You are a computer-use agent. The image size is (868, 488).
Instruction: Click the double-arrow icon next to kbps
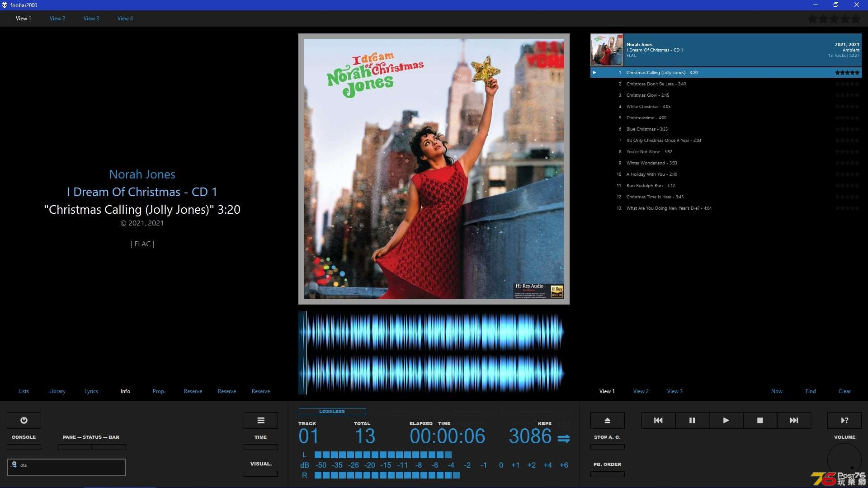tap(563, 438)
